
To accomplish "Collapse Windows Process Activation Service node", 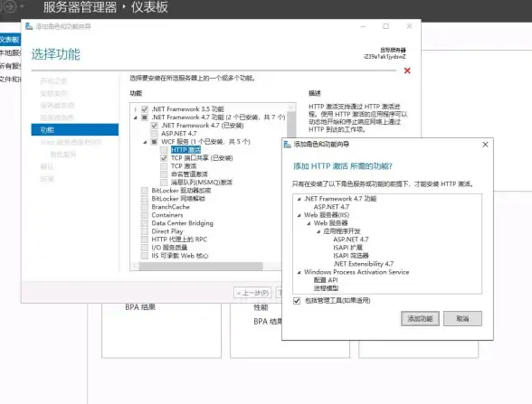I will (299, 272).
